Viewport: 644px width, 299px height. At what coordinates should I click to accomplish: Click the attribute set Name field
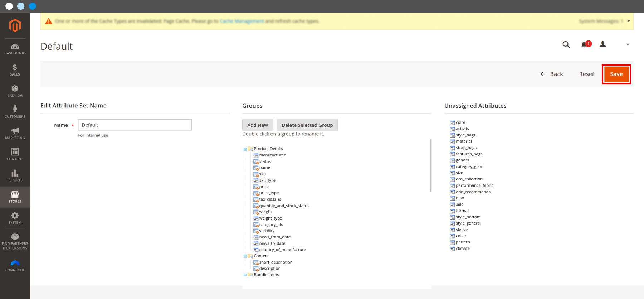pos(135,125)
